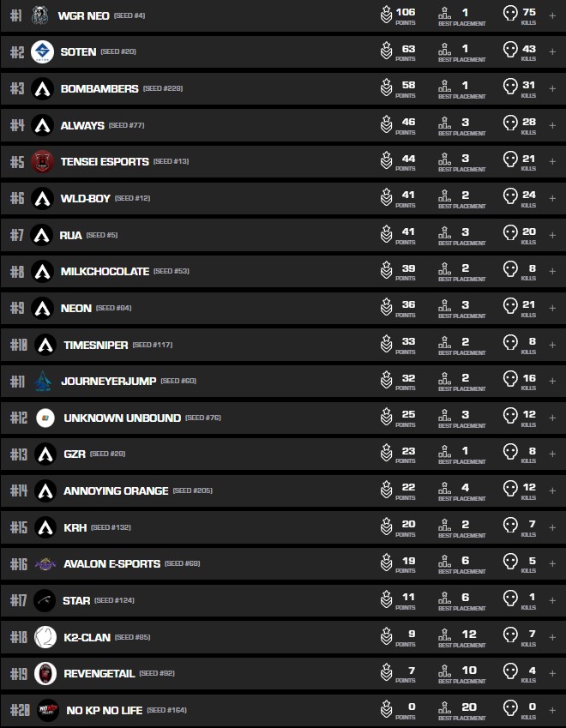
Task: Click the UNKNOWN UNBOUND team logo
Action: 45,418
